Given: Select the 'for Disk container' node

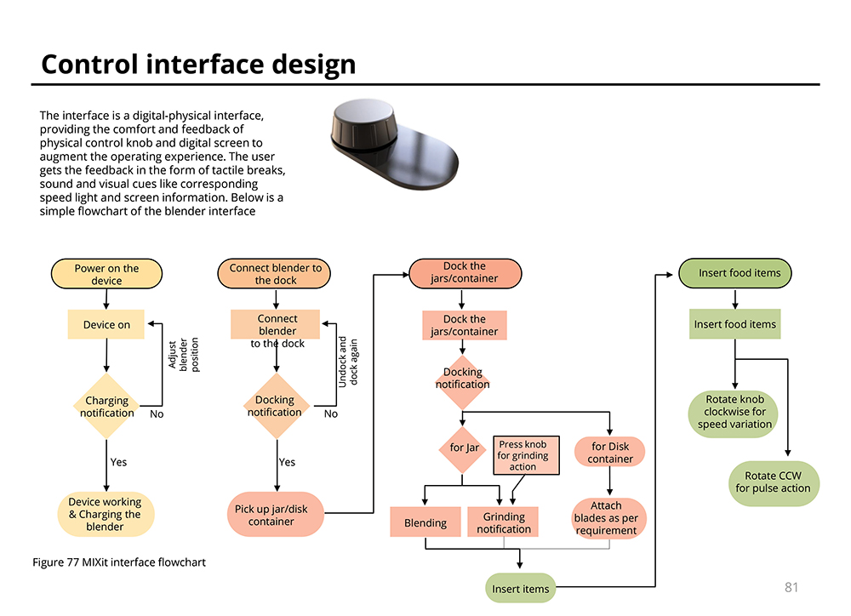Looking at the screenshot, I should tap(609, 452).
